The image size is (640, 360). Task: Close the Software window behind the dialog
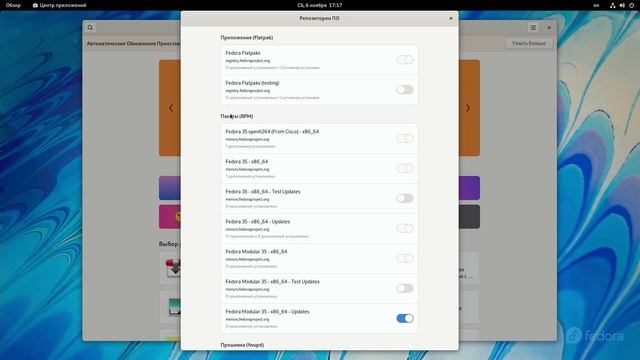coord(549,28)
